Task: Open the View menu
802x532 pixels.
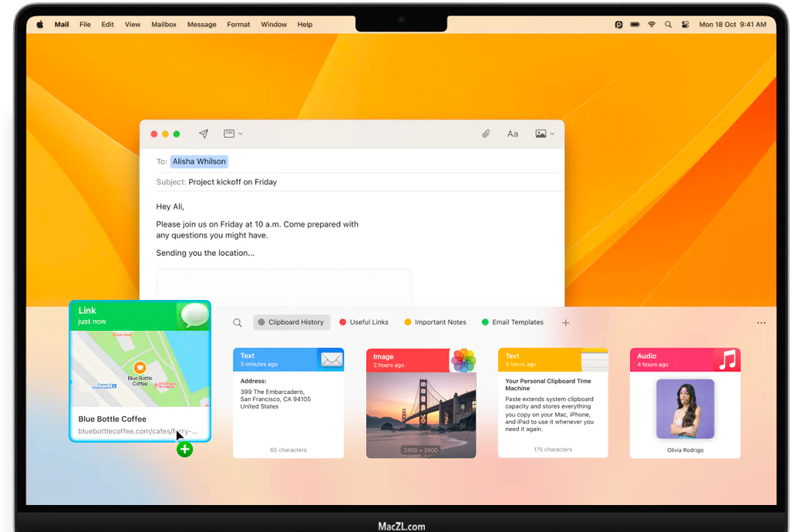Action: coord(133,24)
